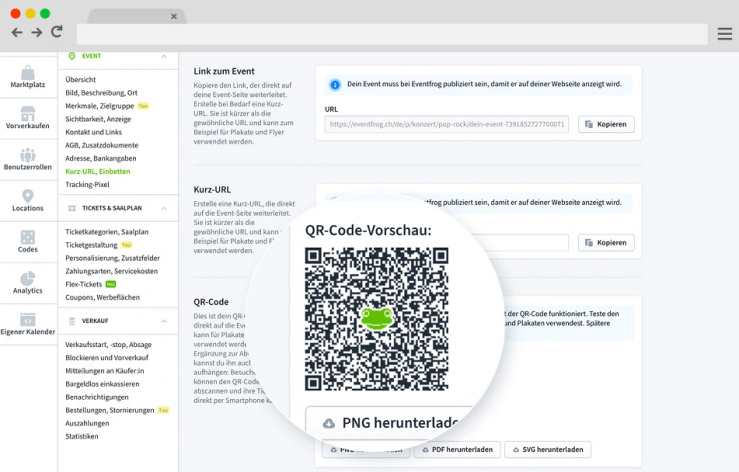The width and height of the screenshot is (739, 472).
Task: Open Tracking-Pixel menu item
Action: click(88, 184)
